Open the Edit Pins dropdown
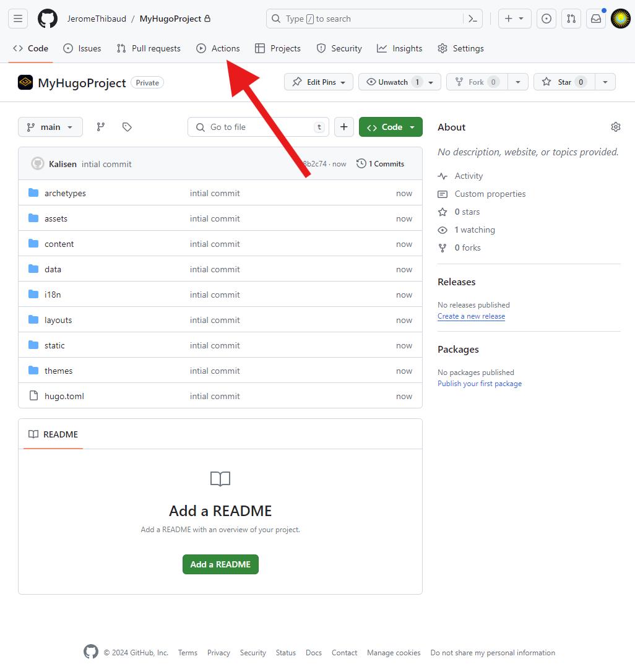635x672 pixels. coord(319,82)
